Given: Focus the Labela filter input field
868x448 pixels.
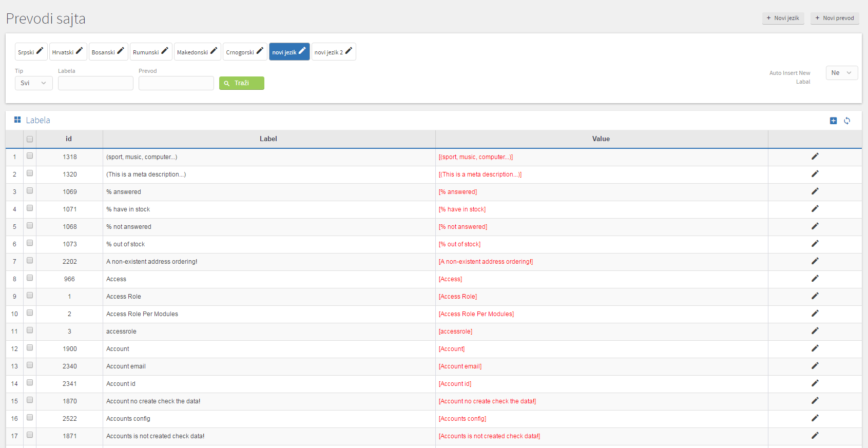Looking at the screenshot, I should pyautogui.click(x=95, y=83).
